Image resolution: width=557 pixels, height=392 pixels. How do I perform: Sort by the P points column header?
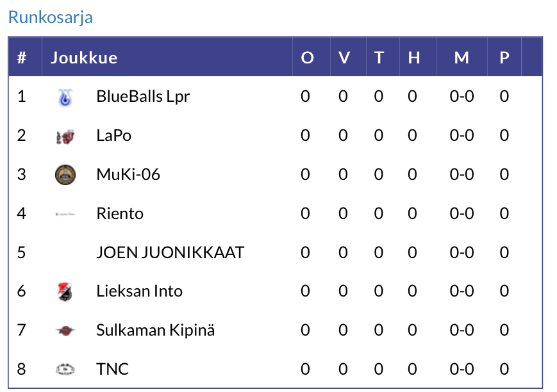tap(504, 58)
